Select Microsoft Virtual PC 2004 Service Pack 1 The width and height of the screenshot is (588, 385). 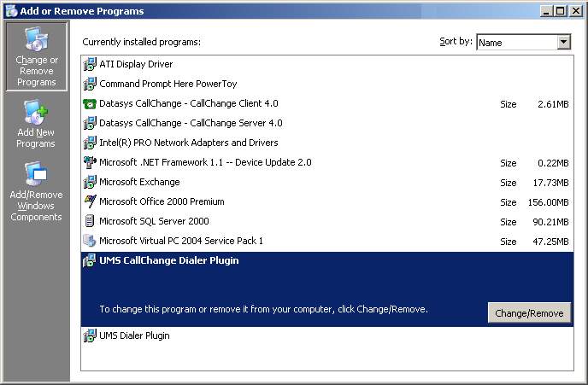tap(327, 241)
